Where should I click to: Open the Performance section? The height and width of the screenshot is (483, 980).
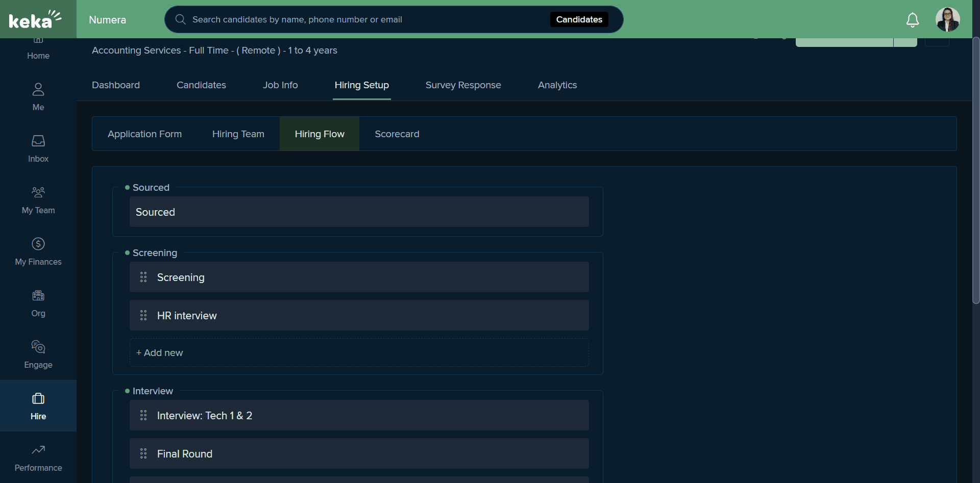(x=38, y=457)
